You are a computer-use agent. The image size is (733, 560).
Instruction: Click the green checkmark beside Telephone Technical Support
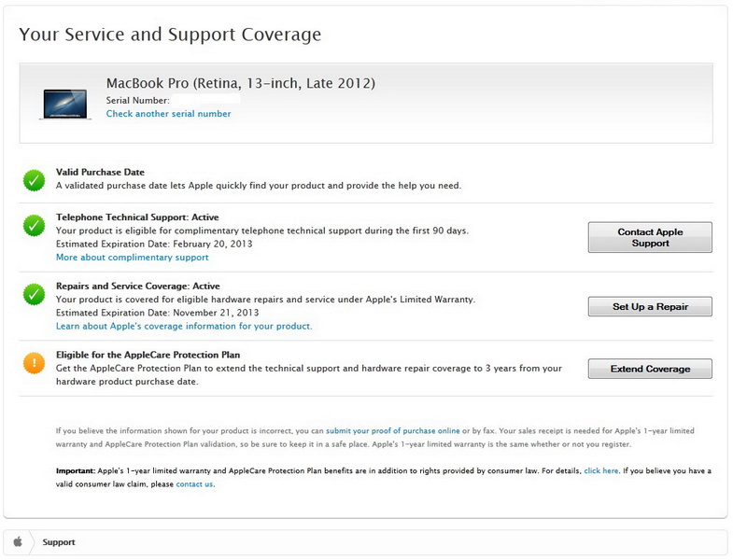[x=35, y=225]
